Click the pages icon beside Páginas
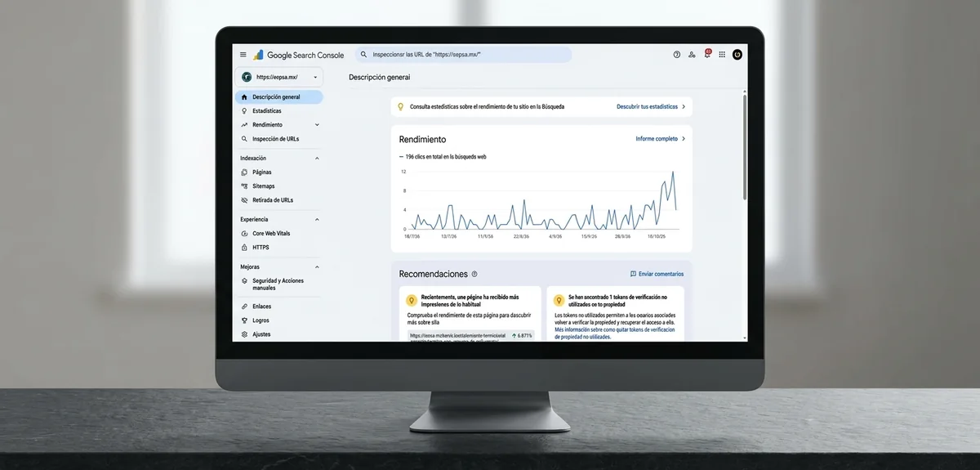The height and width of the screenshot is (470, 980). pyautogui.click(x=244, y=172)
